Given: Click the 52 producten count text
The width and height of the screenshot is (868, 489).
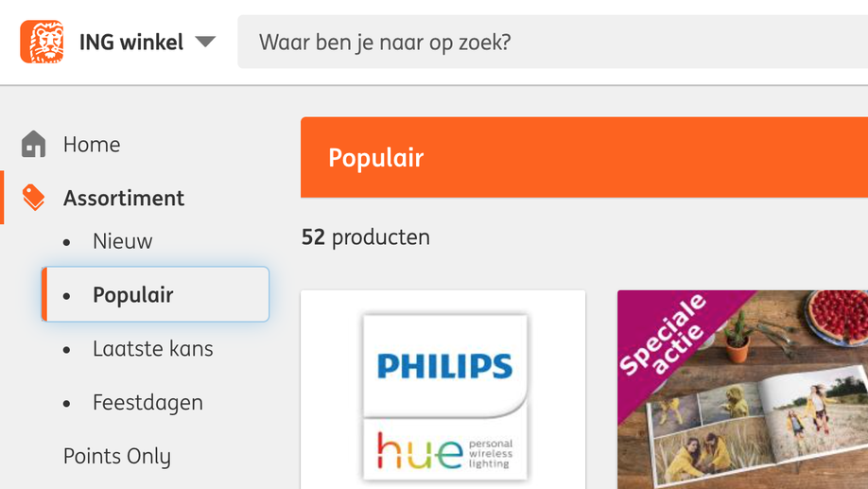Looking at the screenshot, I should coord(366,237).
